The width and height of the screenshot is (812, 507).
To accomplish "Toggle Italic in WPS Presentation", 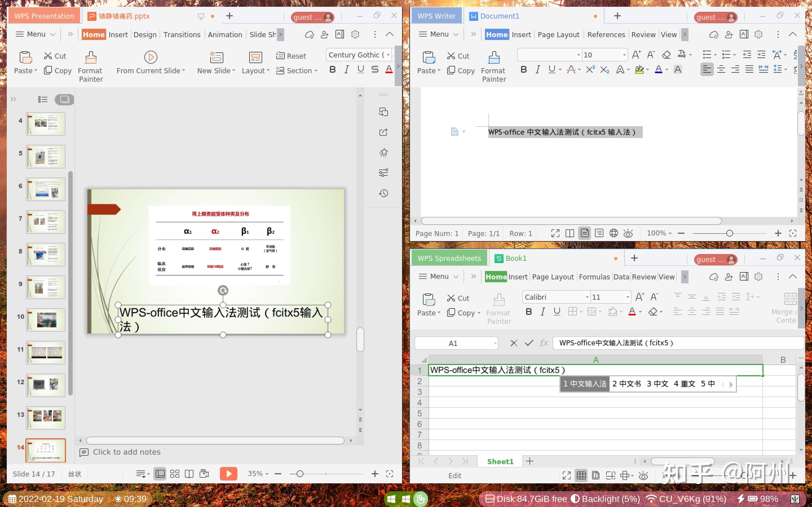I will [x=346, y=69].
